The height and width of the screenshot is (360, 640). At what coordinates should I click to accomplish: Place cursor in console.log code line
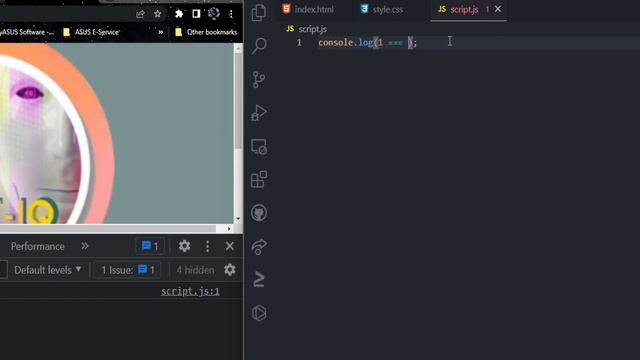pos(367,42)
